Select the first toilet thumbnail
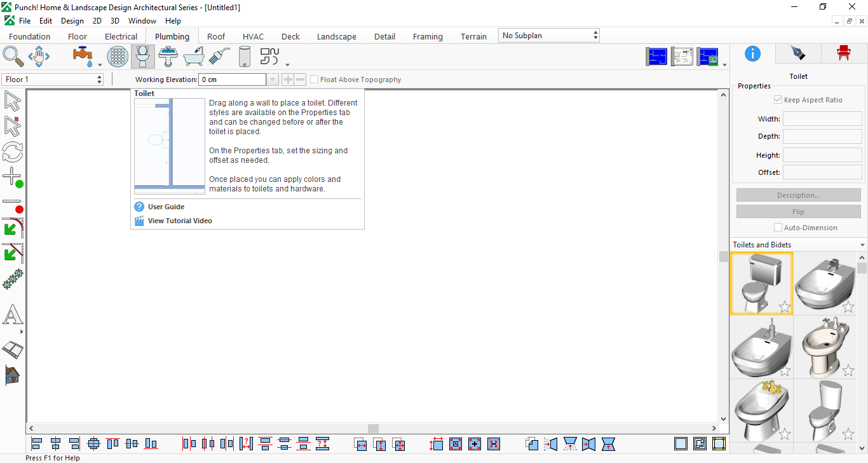This screenshot has width=868, height=463. tap(762, 284)
